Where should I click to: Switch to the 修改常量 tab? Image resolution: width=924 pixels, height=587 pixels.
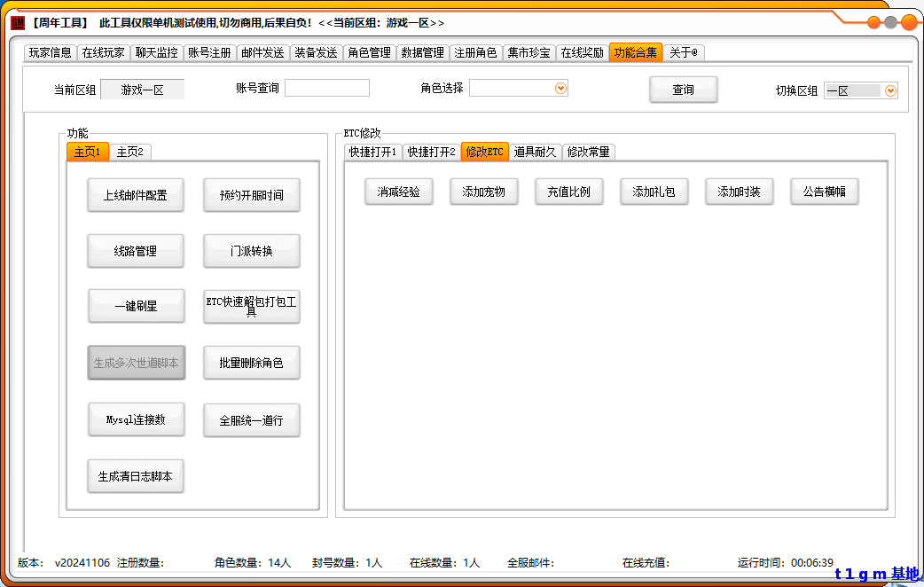[x=588, y=152]
